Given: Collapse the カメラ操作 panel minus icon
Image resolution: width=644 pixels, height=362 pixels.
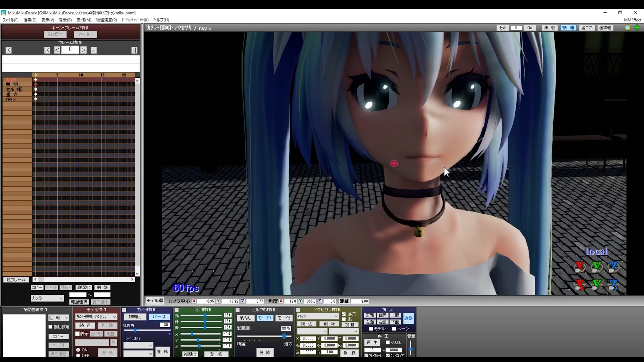Looking at the screenshot, I should pos(124,310).
